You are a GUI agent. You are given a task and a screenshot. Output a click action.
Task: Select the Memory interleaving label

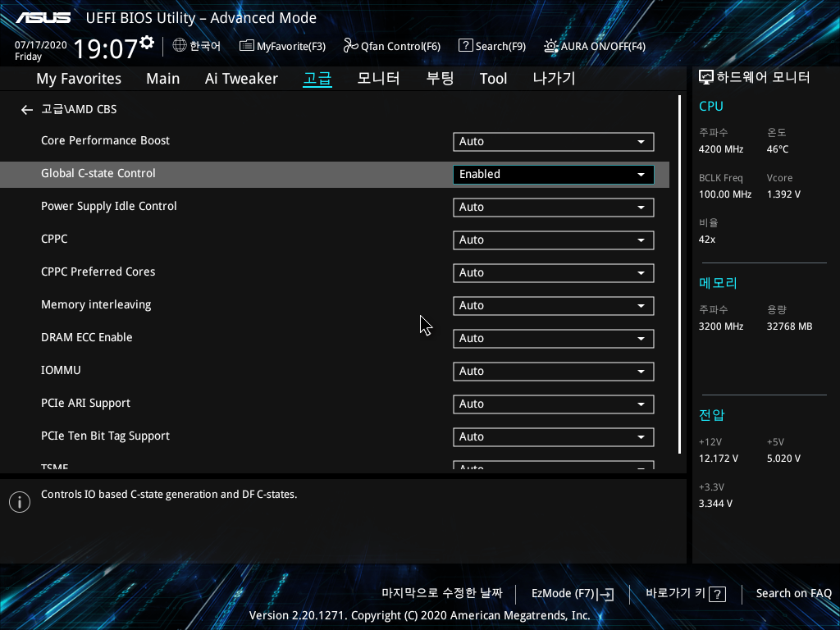point(96,305)
